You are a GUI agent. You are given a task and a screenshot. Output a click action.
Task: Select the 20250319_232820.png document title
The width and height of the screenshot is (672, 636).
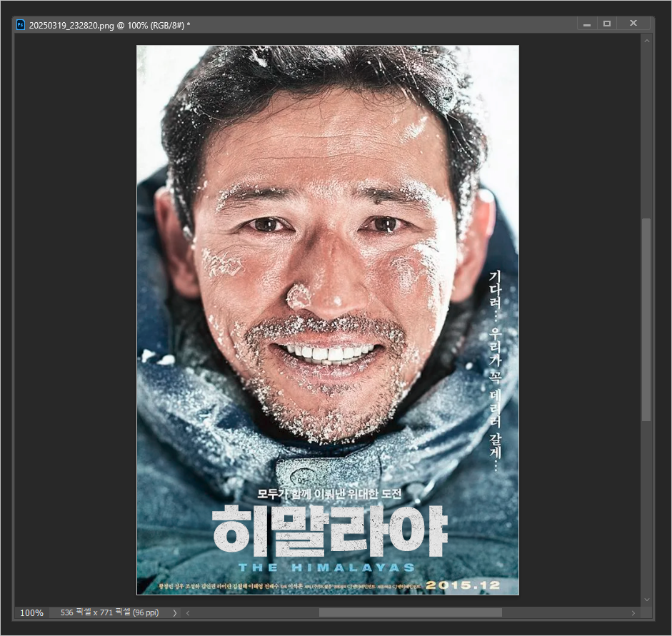[109, 25]
